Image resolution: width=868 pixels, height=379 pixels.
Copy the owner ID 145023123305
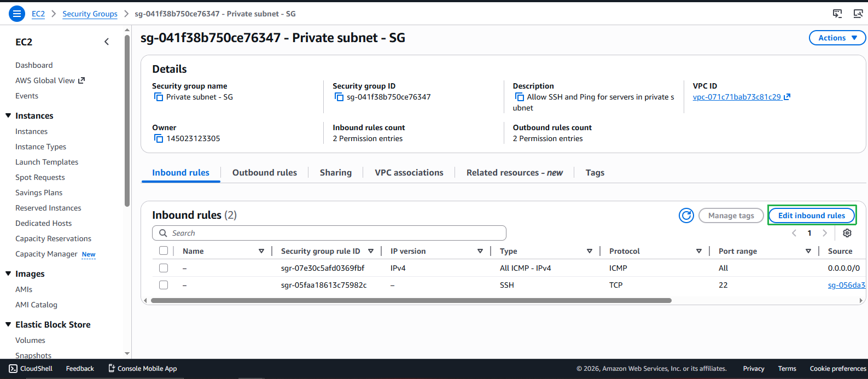click(159, 138)
